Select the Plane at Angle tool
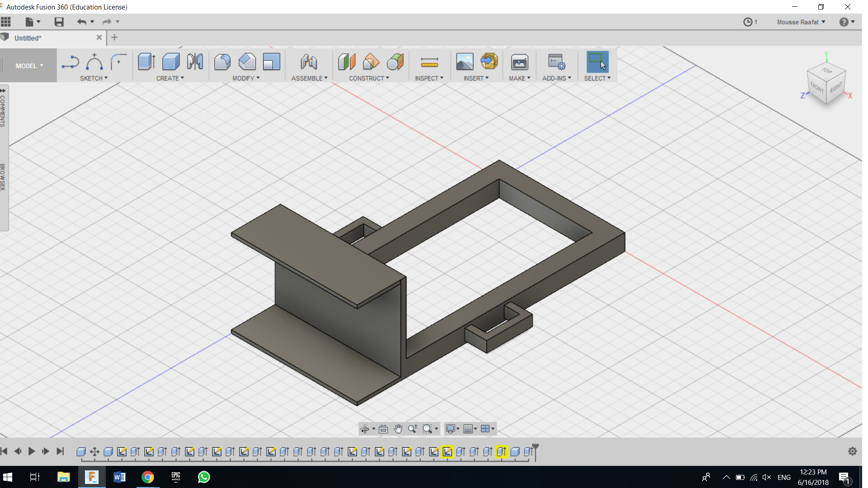868x488 pixels. tap(371, 62)
